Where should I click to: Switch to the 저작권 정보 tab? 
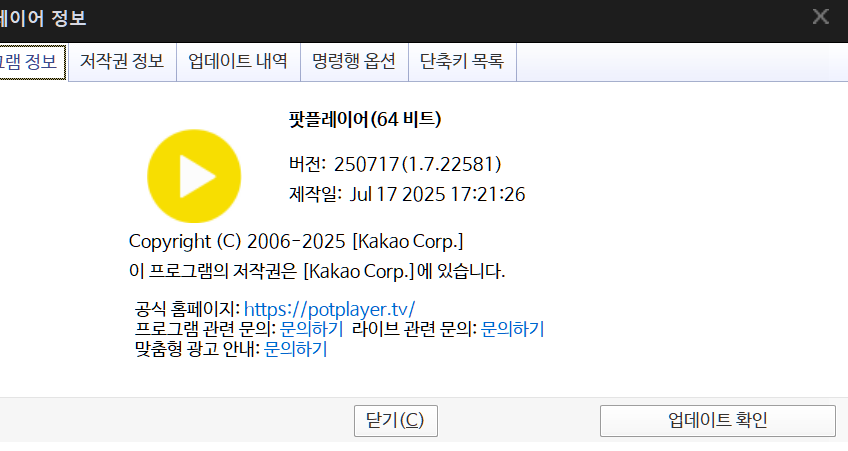[122, 62]
